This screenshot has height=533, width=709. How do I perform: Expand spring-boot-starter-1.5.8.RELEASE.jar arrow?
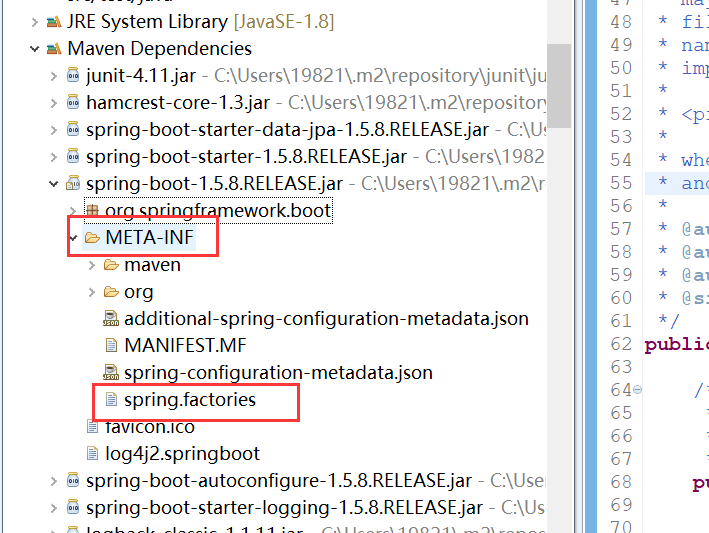point(54,157)
